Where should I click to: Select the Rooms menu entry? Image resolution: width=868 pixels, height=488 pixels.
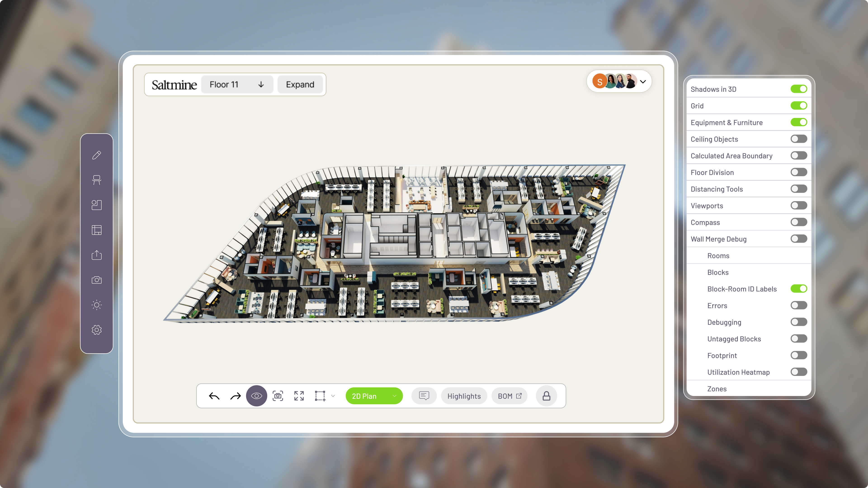click(749, 256)
